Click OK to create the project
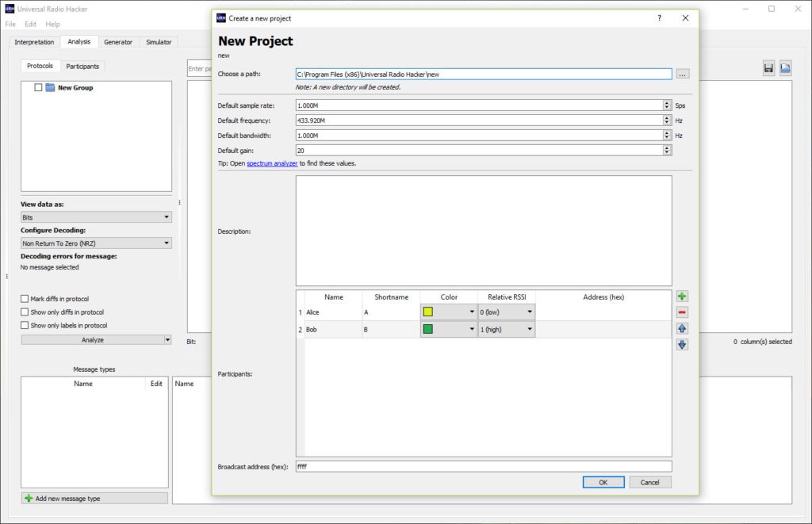Image resolution: width=812 pixels, height=524 pixels. [x=603, y=482]
